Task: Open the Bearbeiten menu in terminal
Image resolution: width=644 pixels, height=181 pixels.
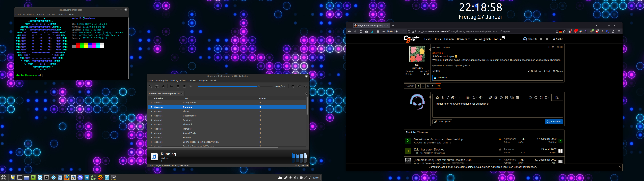Action: coord(29,15)
